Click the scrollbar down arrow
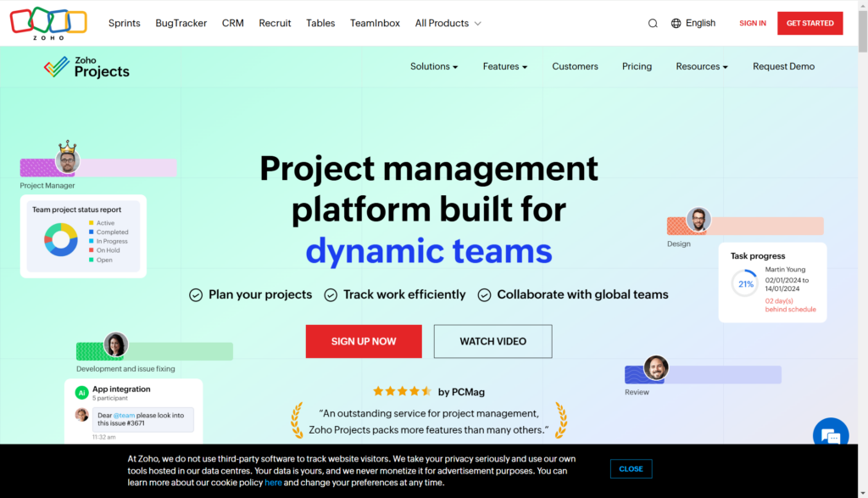The height and width of the screenshot is (498, 868). point(863,493)
